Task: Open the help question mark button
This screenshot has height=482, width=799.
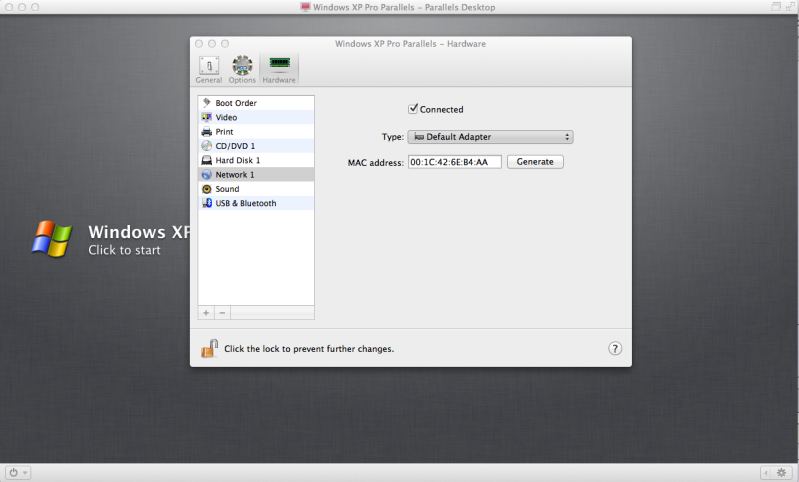Action: pyautogui.click(x=615, y=349)
